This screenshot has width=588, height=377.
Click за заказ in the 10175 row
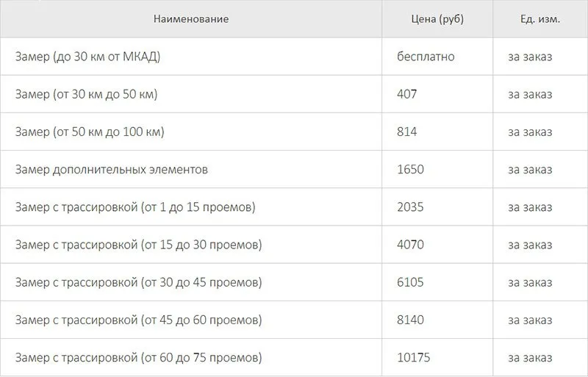tap(530, 357)
